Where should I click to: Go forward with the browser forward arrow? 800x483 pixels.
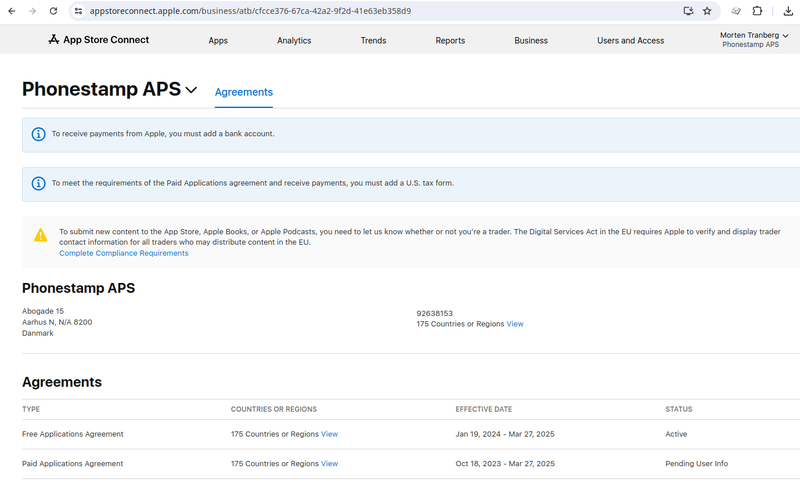pyautogui.click(x=33, y=11)
